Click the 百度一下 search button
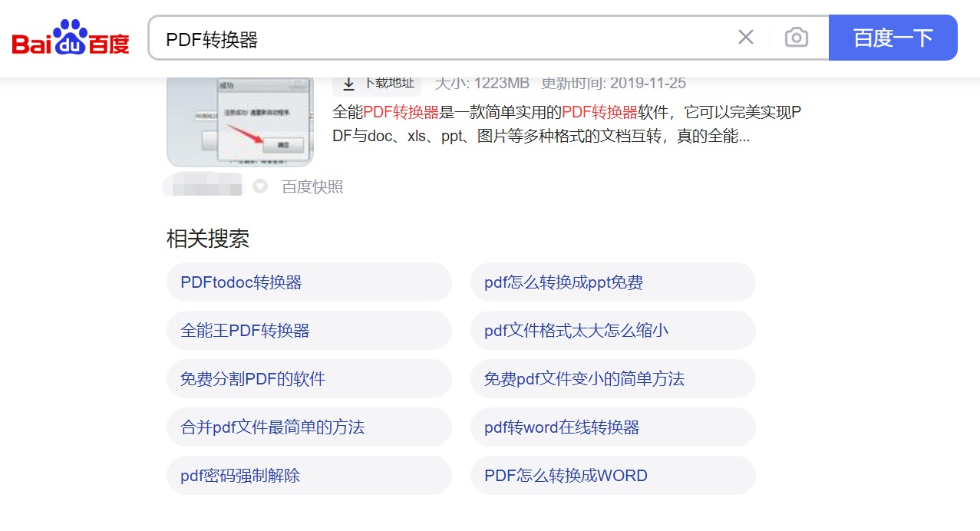Image resolution: width=980 pixels, height=531 pixels. [x=893, y=38]
